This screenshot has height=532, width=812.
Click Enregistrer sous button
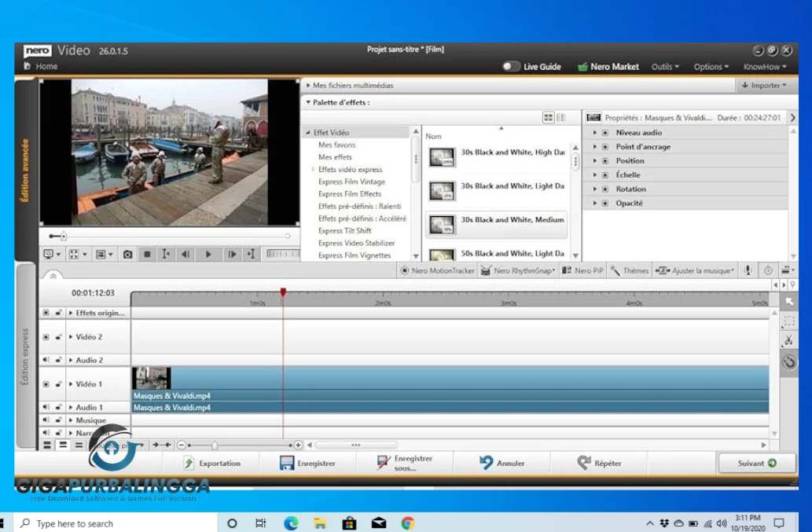pos(405,463)
